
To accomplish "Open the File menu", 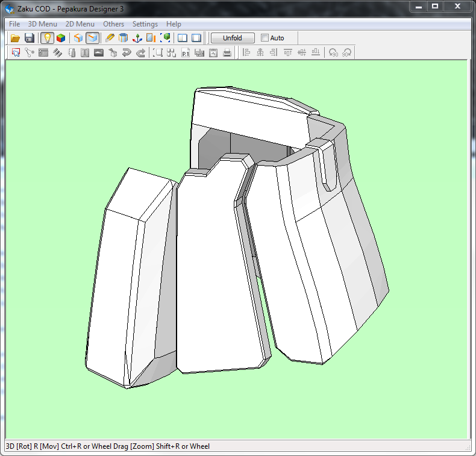I will (x=14, y=24).
